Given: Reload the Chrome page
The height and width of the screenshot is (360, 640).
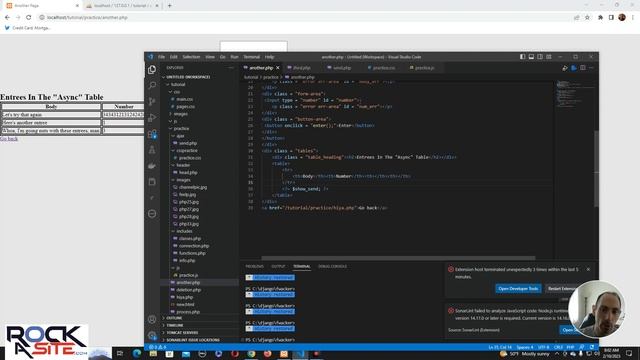Looking at the screenshot, I should click(x=29, y=17).
